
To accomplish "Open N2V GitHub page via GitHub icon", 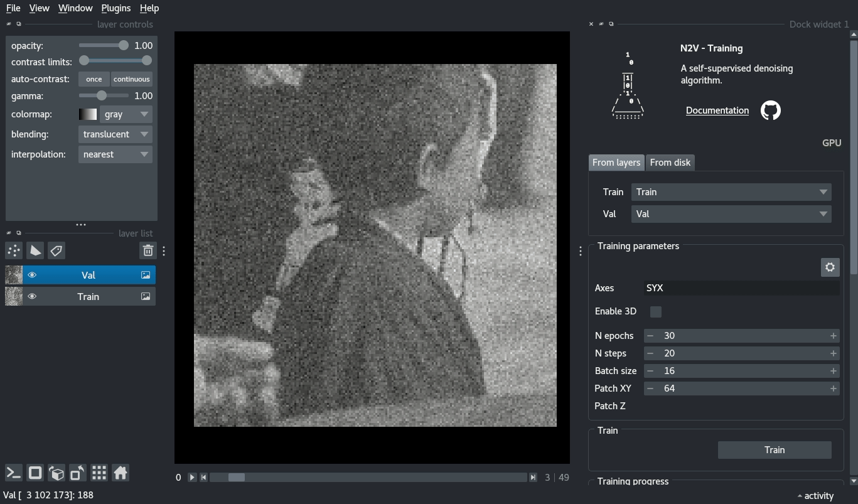I will coord(770,110).
